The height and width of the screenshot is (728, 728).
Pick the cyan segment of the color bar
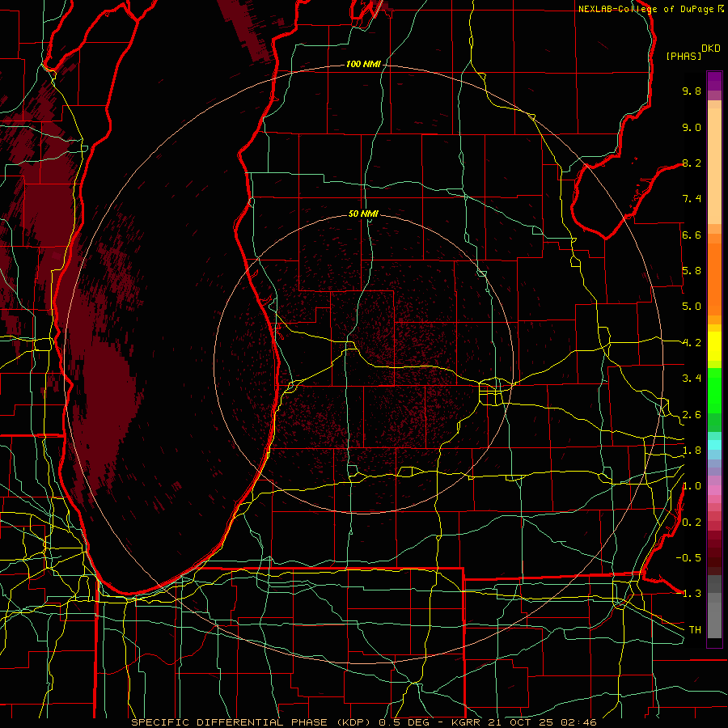(714, 445)
